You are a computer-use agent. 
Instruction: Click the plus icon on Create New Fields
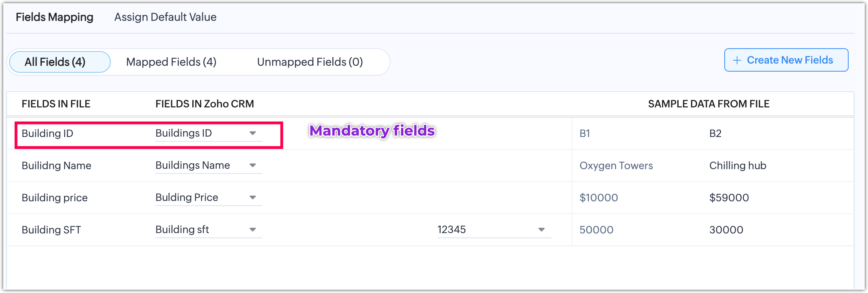pyautogui.click(x=737, y=60)
